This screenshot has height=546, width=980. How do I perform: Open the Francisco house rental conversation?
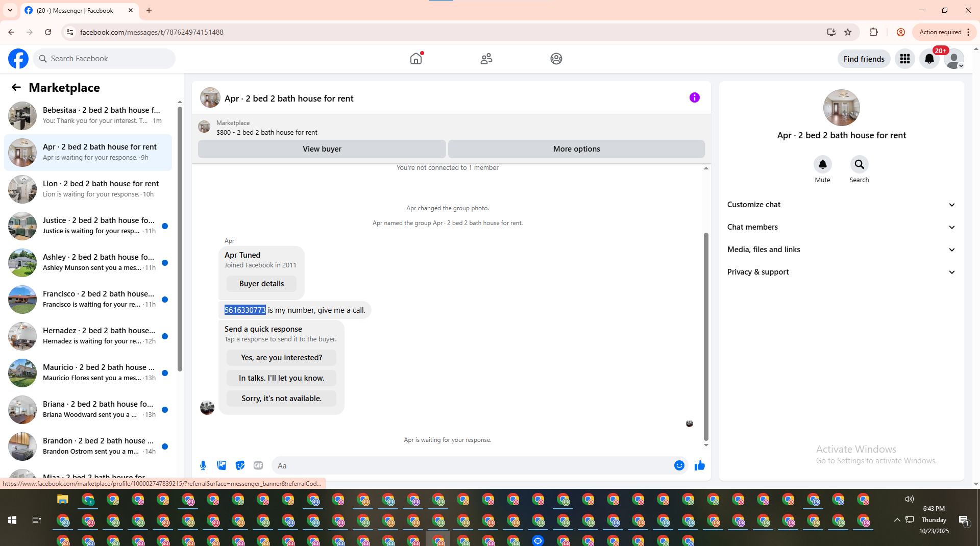click(x=88, y=300)
